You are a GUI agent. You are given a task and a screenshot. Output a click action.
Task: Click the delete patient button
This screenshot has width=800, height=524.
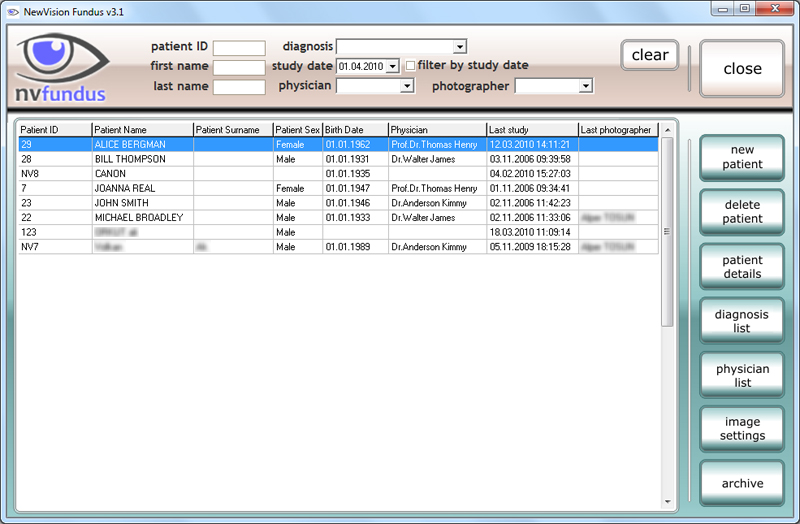[x=742, y=212]
